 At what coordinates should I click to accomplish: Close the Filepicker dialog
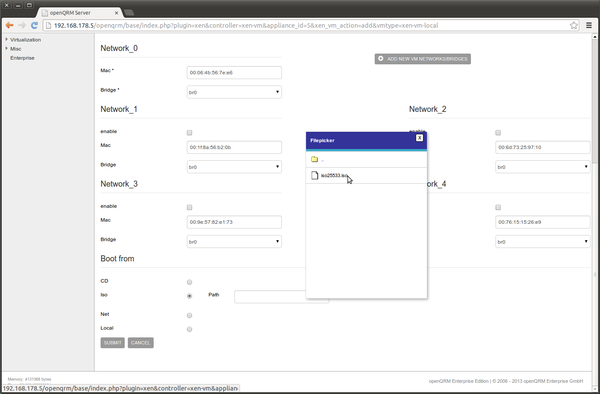pos(419,138)
